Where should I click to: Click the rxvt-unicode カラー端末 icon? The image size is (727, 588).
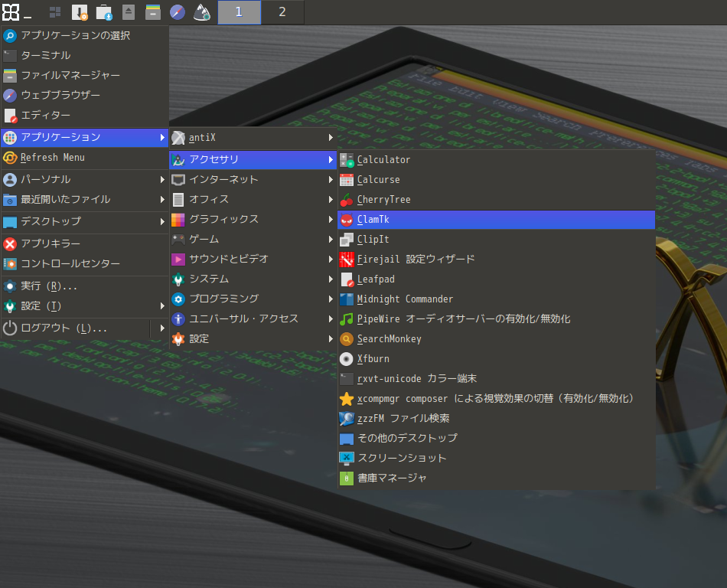click(347, 379)
